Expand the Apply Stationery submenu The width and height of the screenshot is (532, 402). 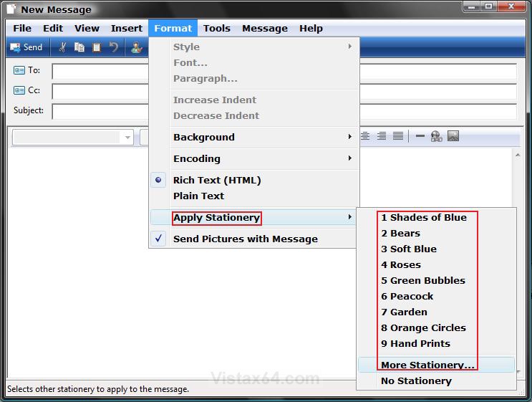pyautogui.click(x=254, y=217)
